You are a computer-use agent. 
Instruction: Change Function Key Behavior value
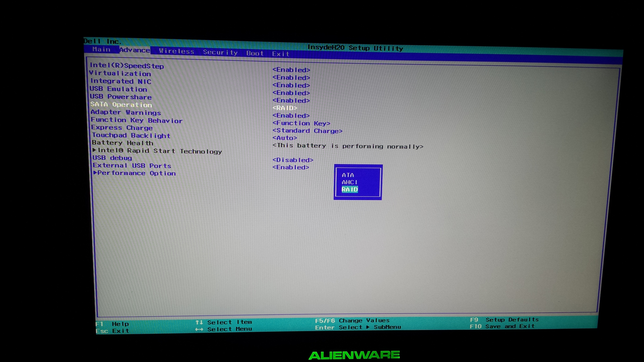301,123
